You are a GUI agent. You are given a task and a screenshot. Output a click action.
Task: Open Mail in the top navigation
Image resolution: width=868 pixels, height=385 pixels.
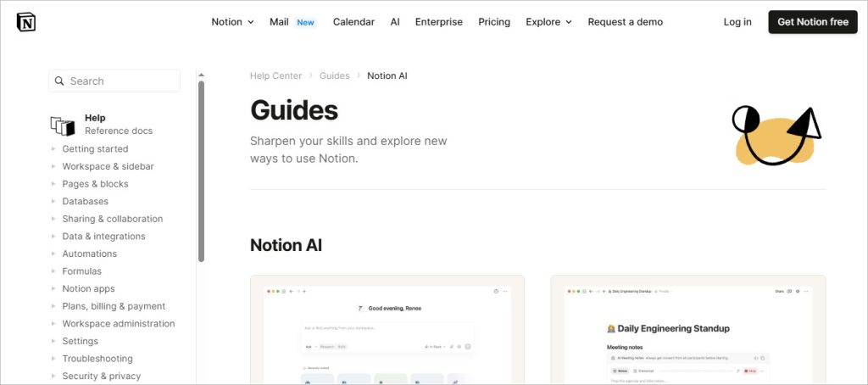[x=279, y=22]
